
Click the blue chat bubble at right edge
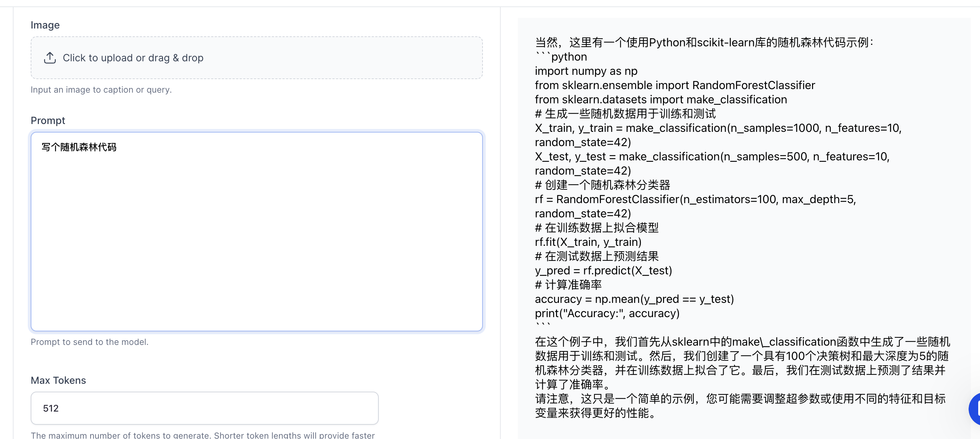[975, 409]
